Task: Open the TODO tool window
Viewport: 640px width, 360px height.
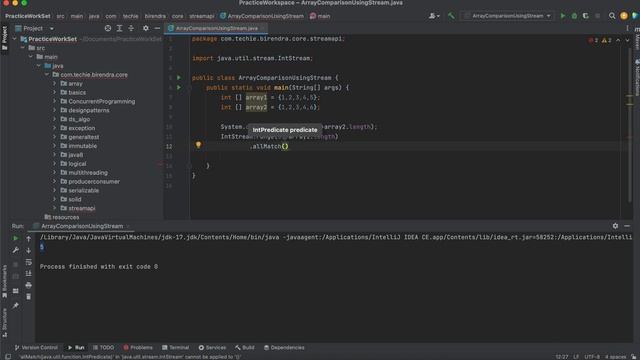Action: 103,348
